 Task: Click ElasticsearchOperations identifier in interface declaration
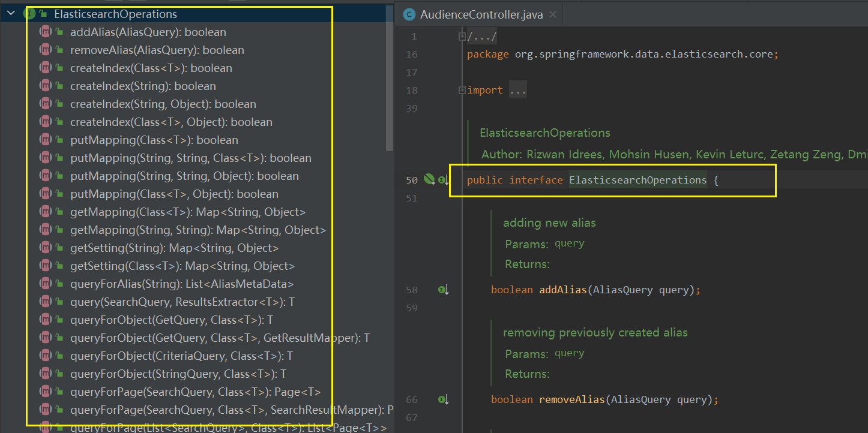[637, 180]
